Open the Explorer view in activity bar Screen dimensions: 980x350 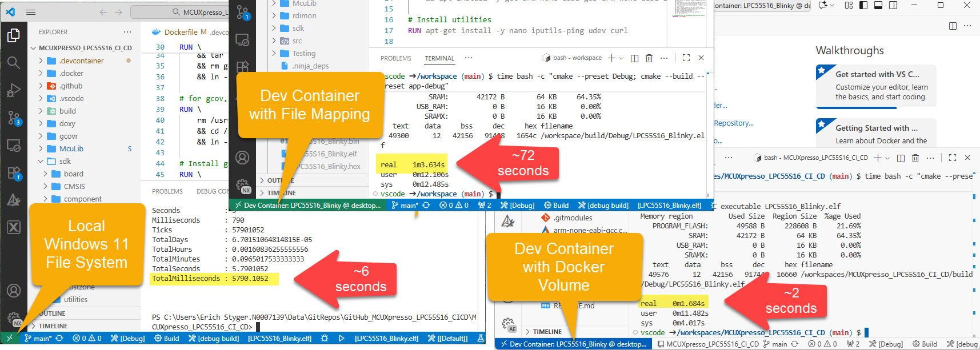(x=13, y=35)
